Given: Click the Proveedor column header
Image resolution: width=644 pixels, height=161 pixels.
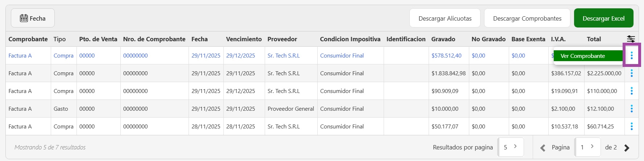Looking at the screenshot, I should click(282, 39).
